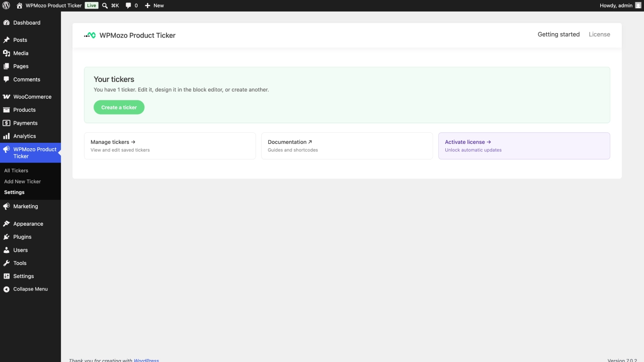Image resolution: width=644 pixels, height=362 pixels.
Task: Click the Pages icon in sidebar
Action: [x=7, y=66]
